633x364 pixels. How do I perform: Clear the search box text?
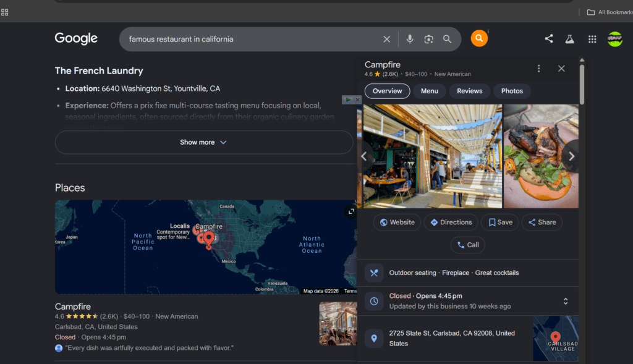tap(387, 39)
